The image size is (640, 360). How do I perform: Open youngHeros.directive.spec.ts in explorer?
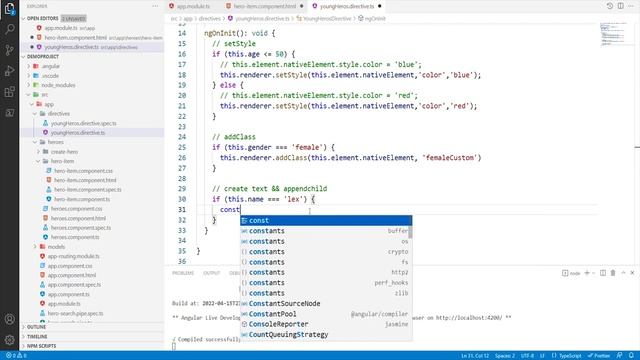point(83,123)
